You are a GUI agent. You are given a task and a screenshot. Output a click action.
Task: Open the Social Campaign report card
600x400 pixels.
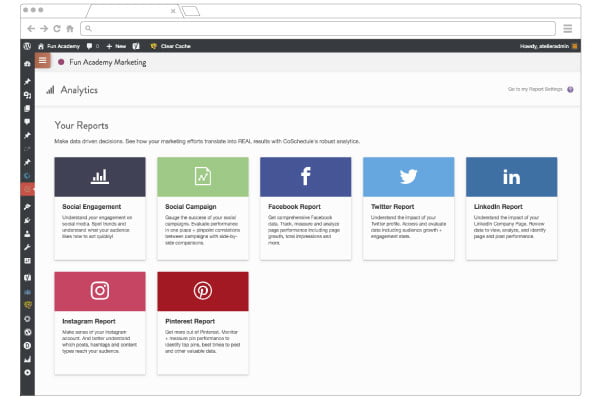pyautogui.click(x=203, y=209)
